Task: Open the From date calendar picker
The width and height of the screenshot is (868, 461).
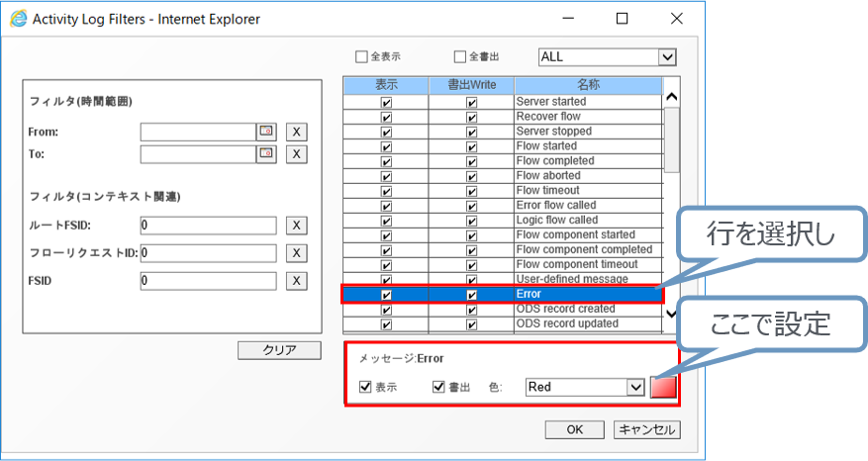Action: [x=266, y=132]
